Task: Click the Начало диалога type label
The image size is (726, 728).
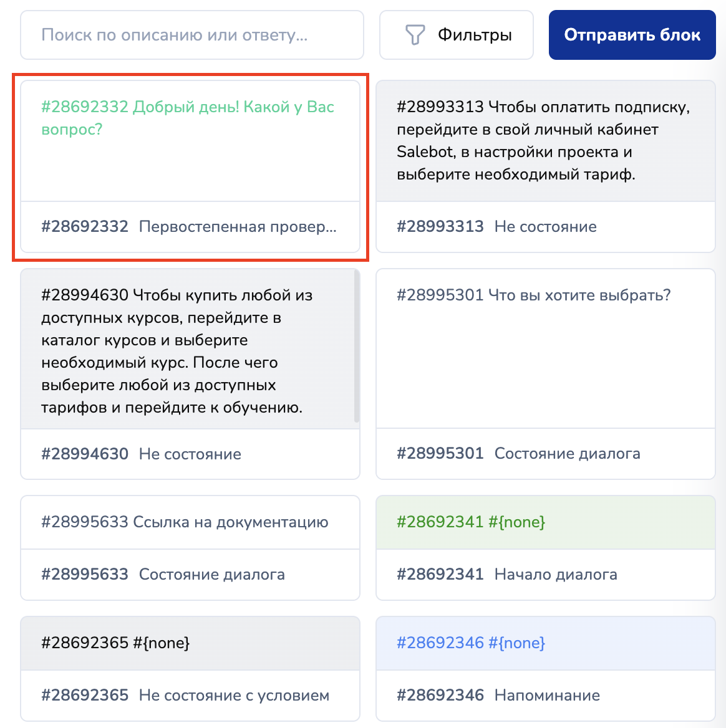Action: [555, 575]
